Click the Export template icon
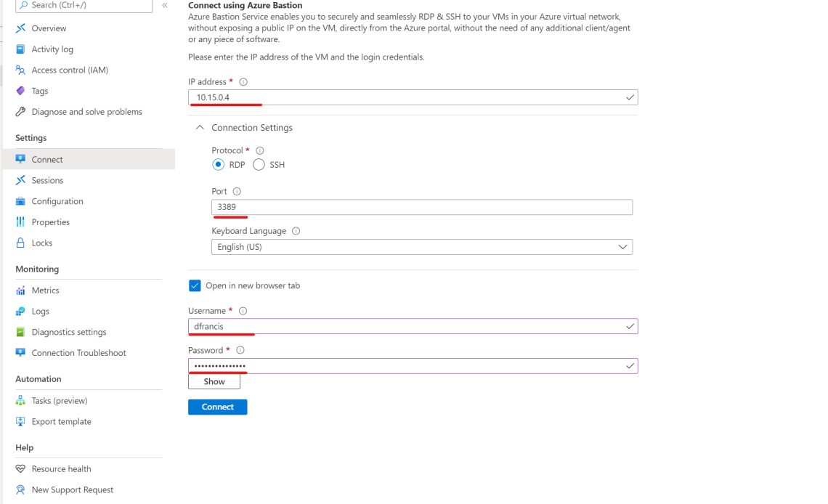Screen dimensions: 828x504 pos(20,421)
